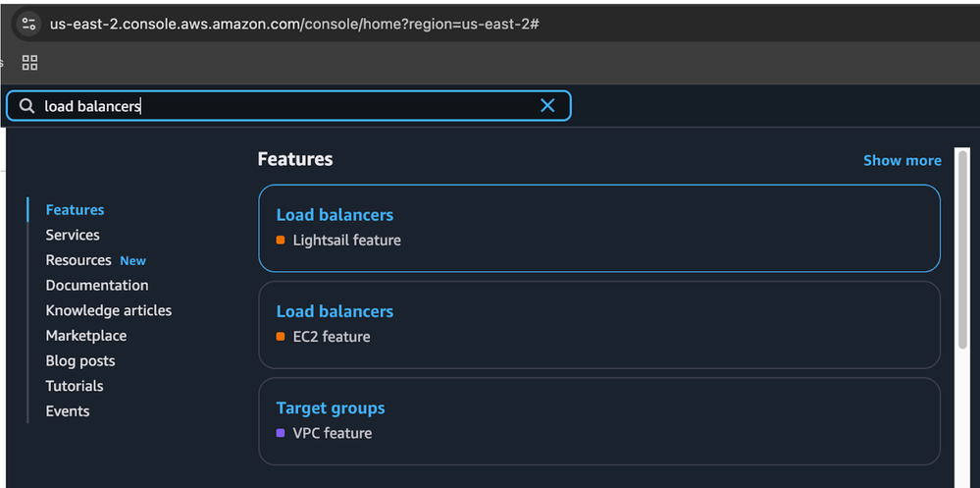Click Show more for Features results

pyautogui.click(x=902, y=160)
